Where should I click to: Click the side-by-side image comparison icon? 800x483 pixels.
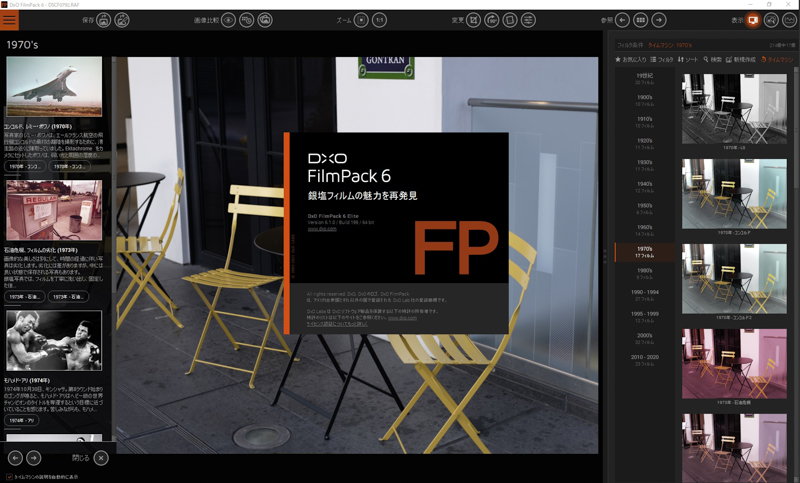pyautogui.click(x=265, y=20)
